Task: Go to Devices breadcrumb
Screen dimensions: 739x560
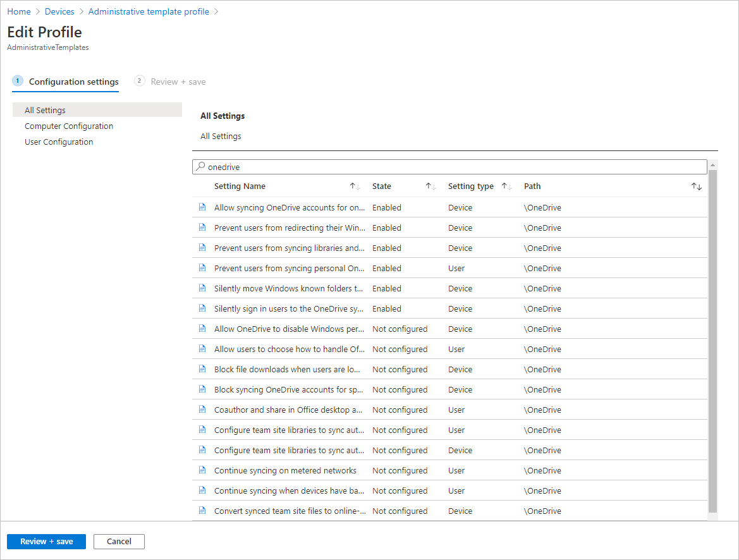Action: pos(59,11)
